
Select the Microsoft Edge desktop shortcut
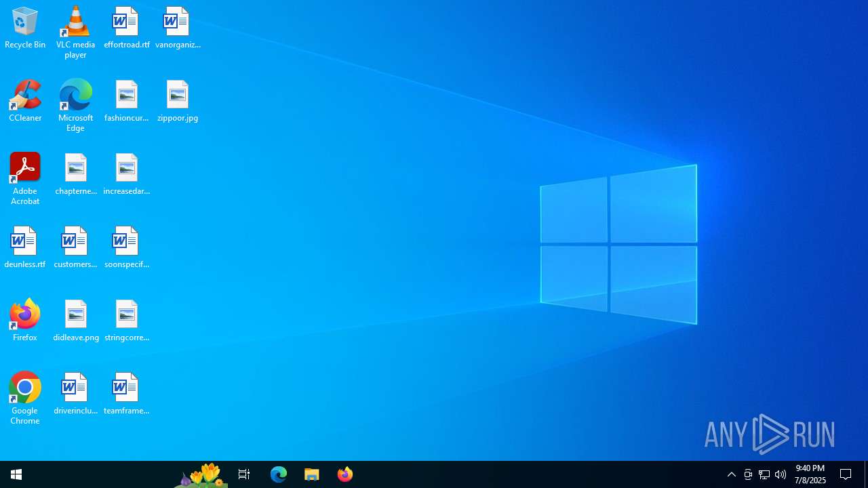(x=75, y=106)
